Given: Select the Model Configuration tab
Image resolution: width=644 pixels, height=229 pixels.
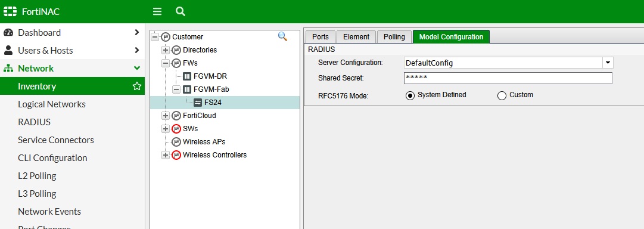Looking at the screenshot, I should click(451, 36).
